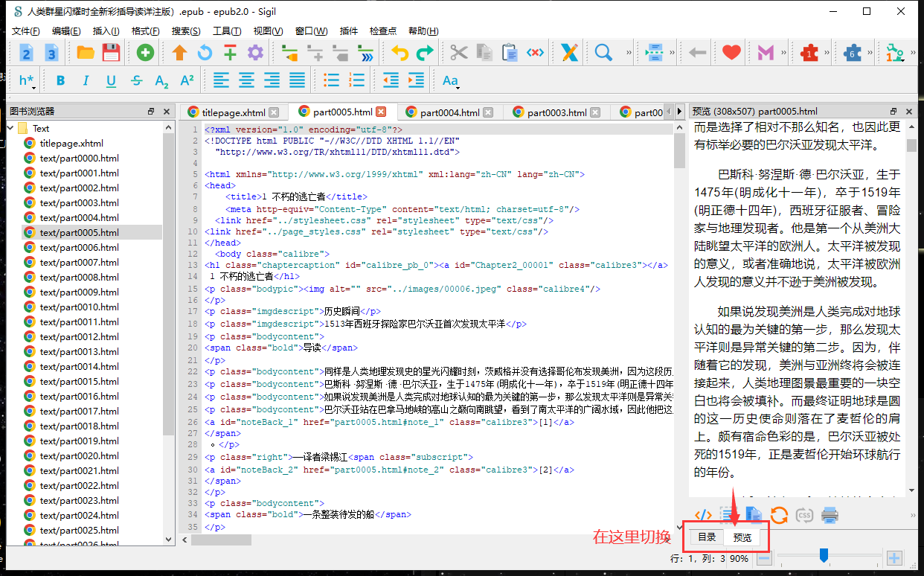Open the 编辑(E) menu

click(x=66, y=31)
